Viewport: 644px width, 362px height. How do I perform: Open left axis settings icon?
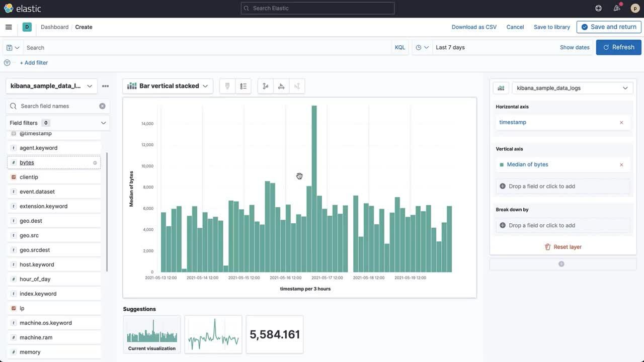coord(265,86)
